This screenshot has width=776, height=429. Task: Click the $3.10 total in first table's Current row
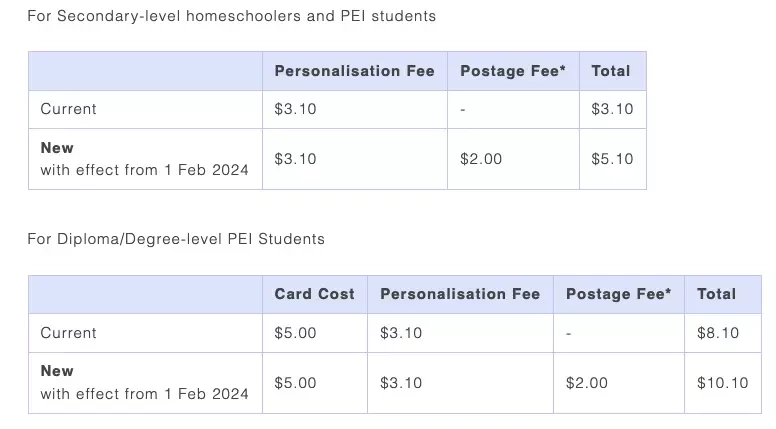612,109
